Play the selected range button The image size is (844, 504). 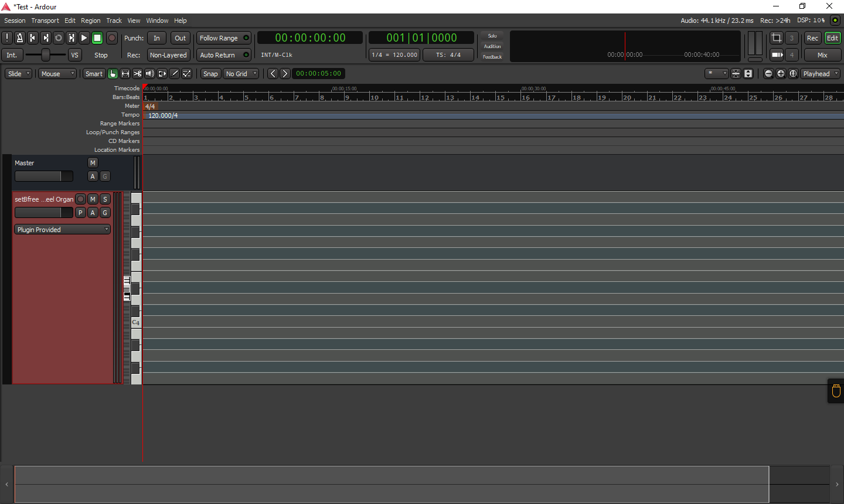coord(72,38)
